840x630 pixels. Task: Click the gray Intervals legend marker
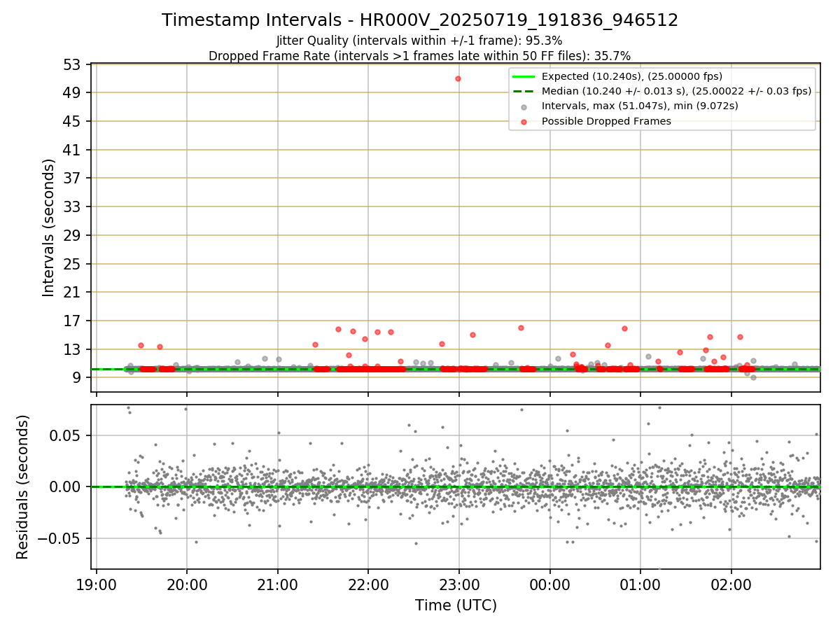pyautogui.click(x=524, y=106)
